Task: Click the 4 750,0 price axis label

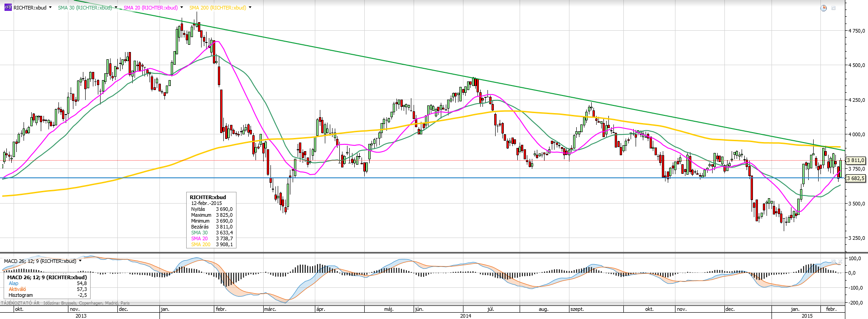Action: 856,31
